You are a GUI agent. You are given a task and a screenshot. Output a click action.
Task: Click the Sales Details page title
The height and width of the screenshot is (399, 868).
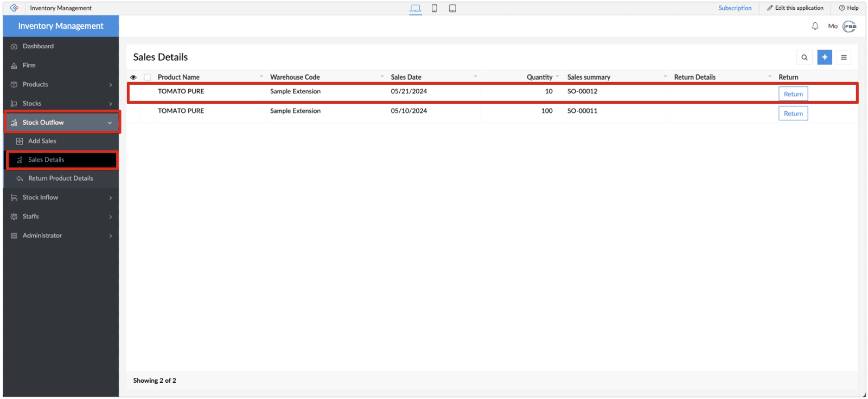tap(161, 57)
